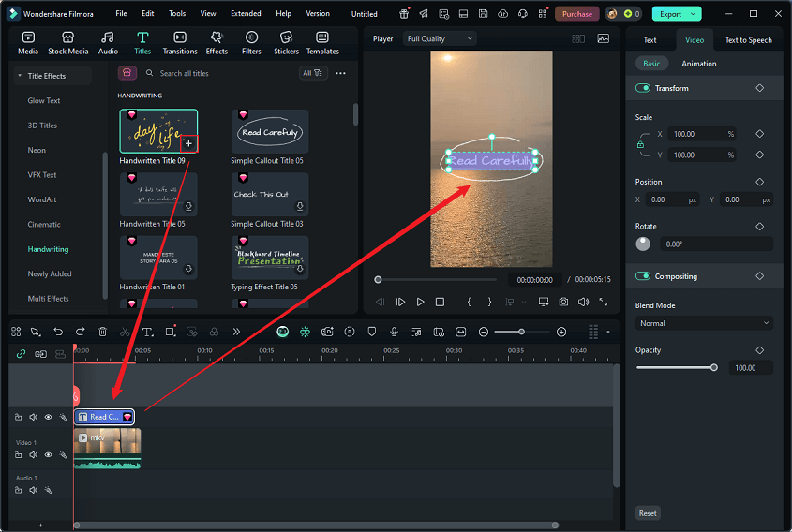Screen dimensions: 792x532
Task: Open the Extended menu
Action: [246, 14]
